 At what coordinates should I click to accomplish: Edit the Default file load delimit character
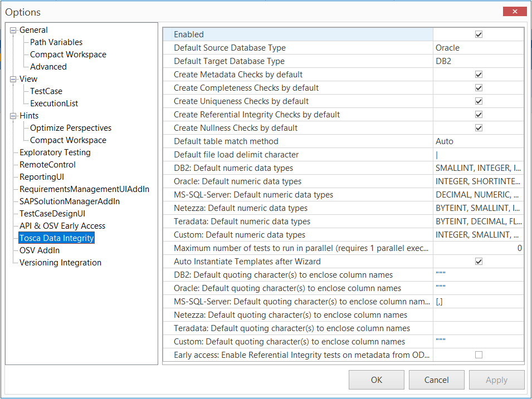(x=478, y=155)
